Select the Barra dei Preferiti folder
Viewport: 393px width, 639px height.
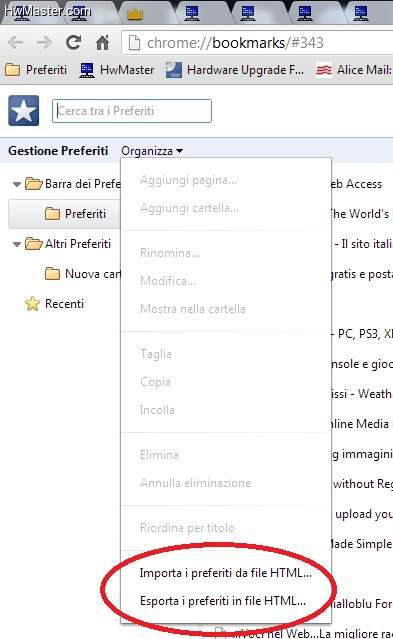73,184
